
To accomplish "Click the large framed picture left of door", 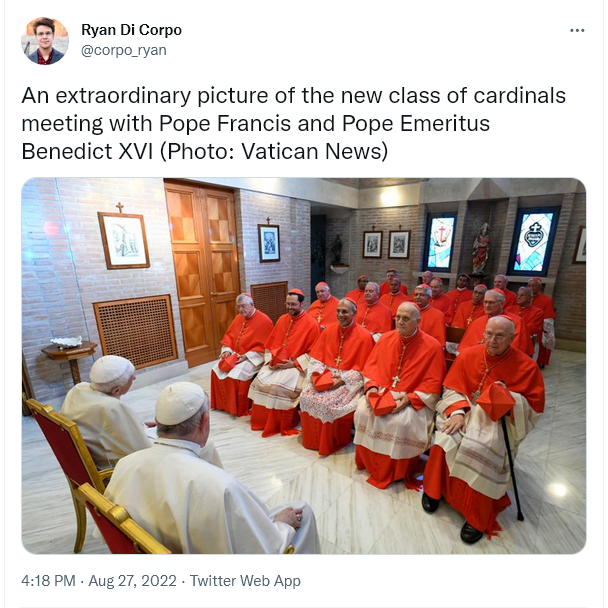I will tap(124, 240).
